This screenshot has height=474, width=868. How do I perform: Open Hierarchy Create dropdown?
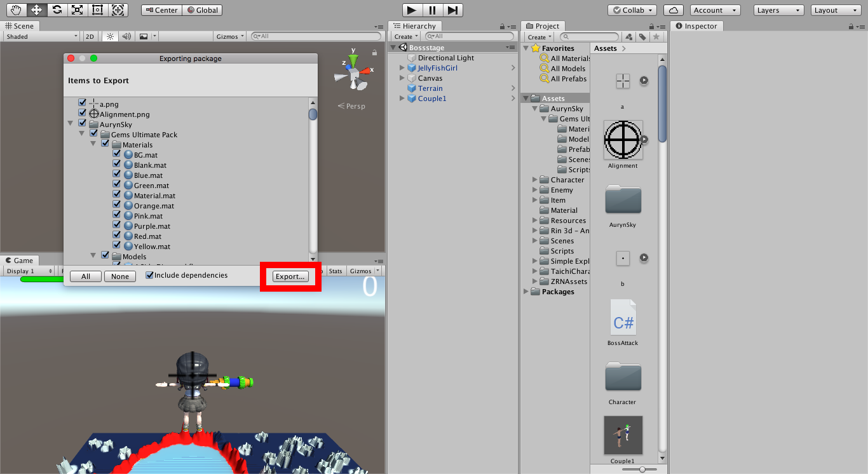click(x=406, y=37)
